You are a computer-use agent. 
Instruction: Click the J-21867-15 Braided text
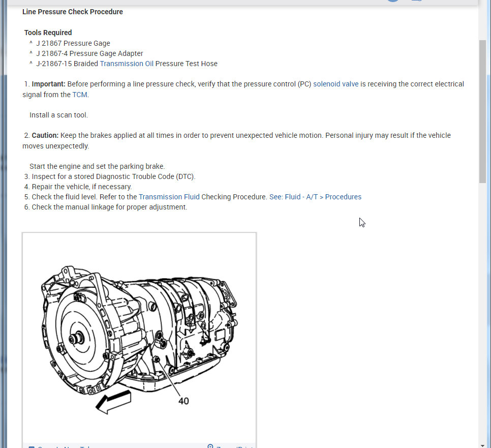click(x=67, y=64)
